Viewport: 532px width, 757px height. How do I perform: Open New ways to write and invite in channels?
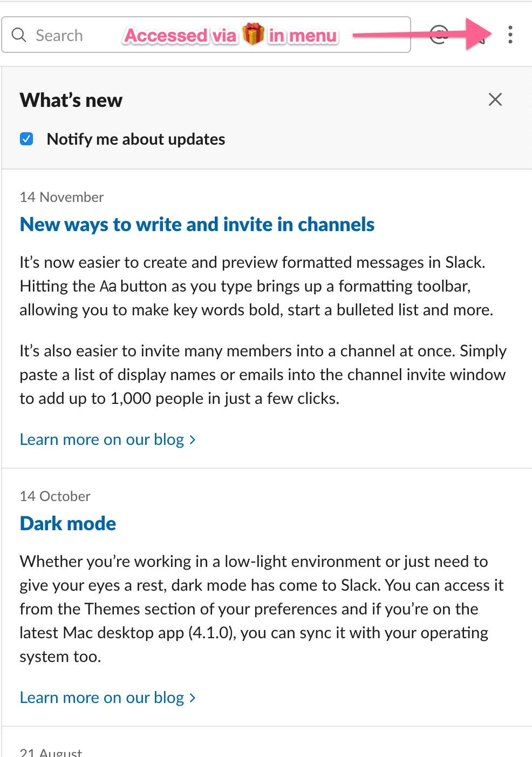pos(197,224)
